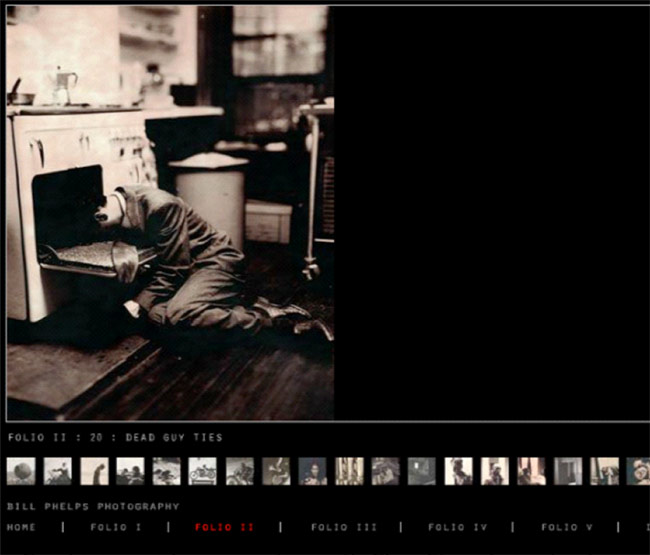The image size is (650, 555).
Task: Open the first thumbnail in the strip
Action: click(x=21, y=471)
